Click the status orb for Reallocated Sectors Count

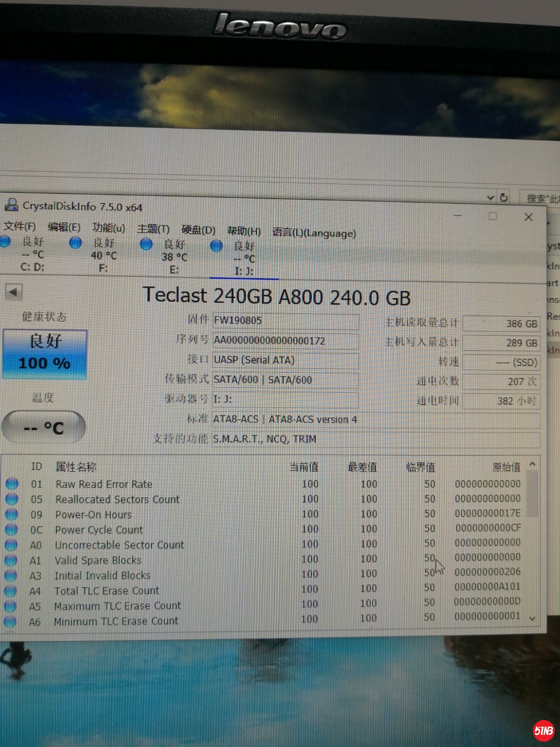pos(12,499)
